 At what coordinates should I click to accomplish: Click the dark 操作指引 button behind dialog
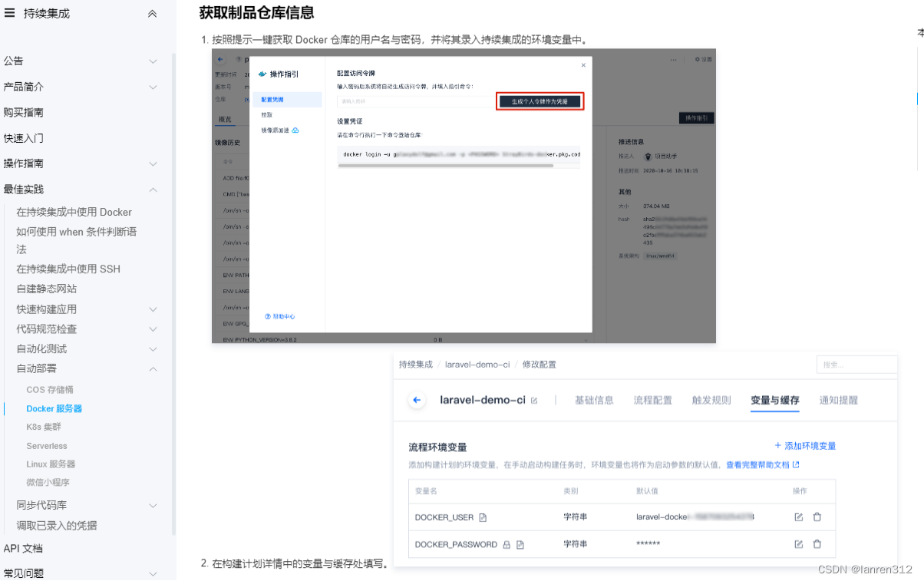[x=697, y=118]
